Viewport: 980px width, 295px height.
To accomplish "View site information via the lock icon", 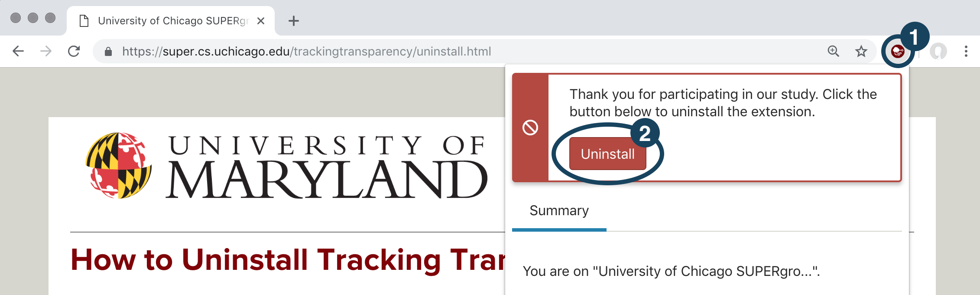I will [108, 52].
